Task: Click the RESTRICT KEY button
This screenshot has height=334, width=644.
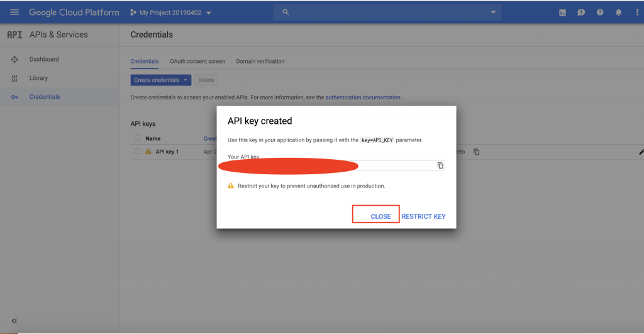Action: point(423,216)
